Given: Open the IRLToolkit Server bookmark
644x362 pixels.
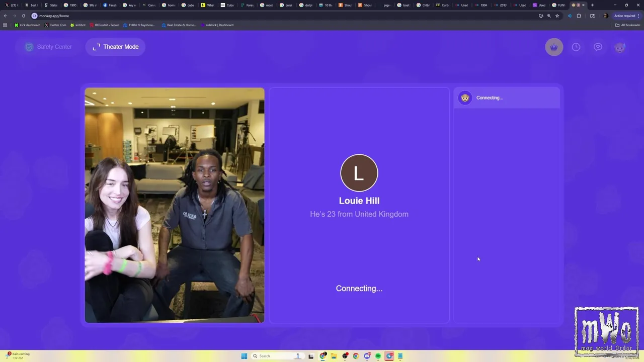Looking at the screenshot, I should pyautogui.click(x=105, y=25).
